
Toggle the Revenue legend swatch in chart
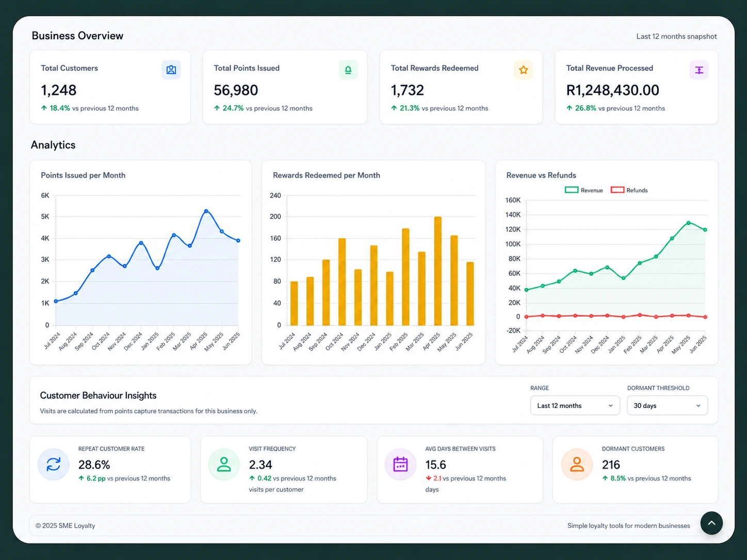coord(572,190)
